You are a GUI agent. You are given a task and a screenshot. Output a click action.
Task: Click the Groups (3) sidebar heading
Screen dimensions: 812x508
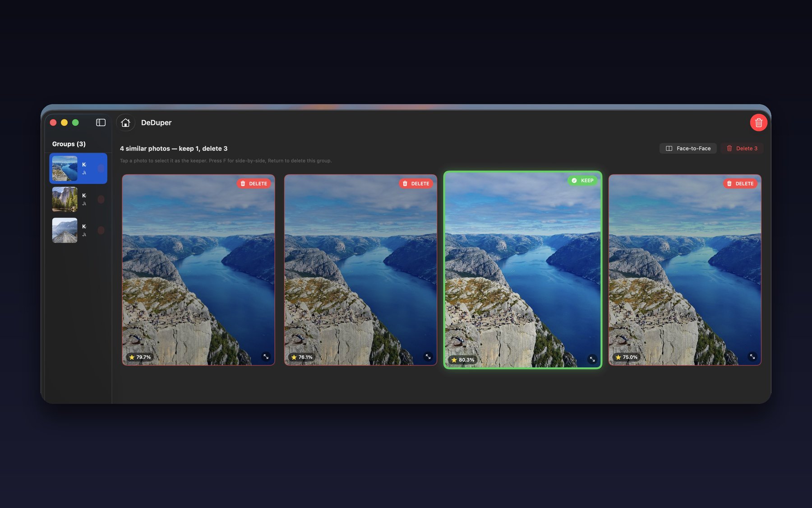(69, 144)
